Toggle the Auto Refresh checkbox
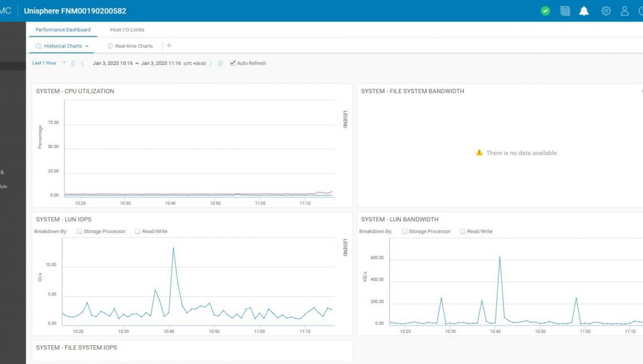This screenshot has width=643, height=364. click(x=232, y=63)
